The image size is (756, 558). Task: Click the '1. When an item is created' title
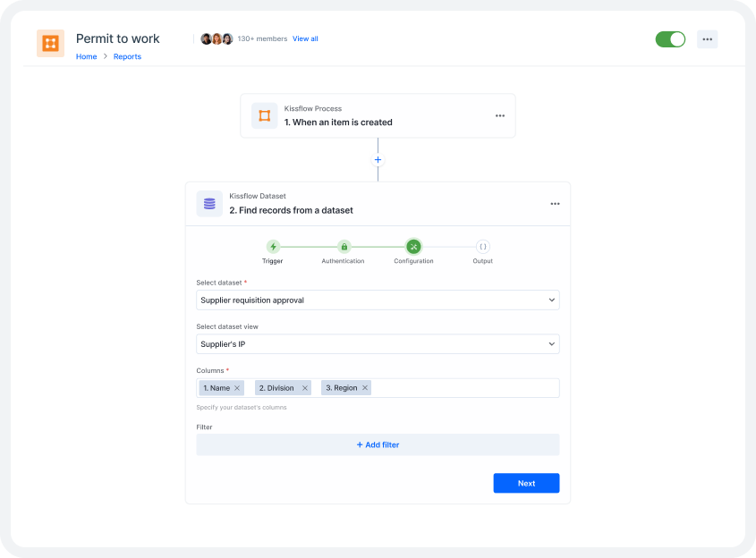point(338,123)
